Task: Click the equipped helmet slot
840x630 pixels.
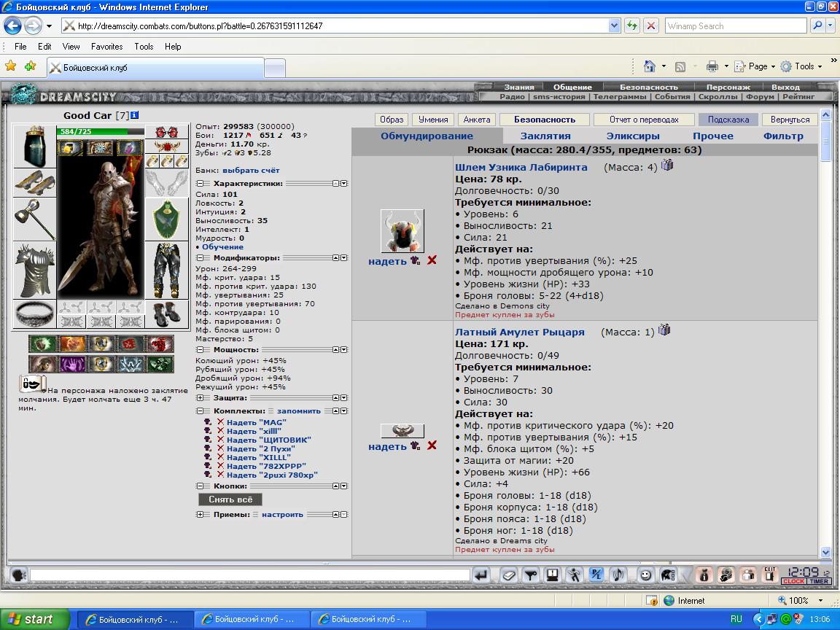Action: pos(34,147)
